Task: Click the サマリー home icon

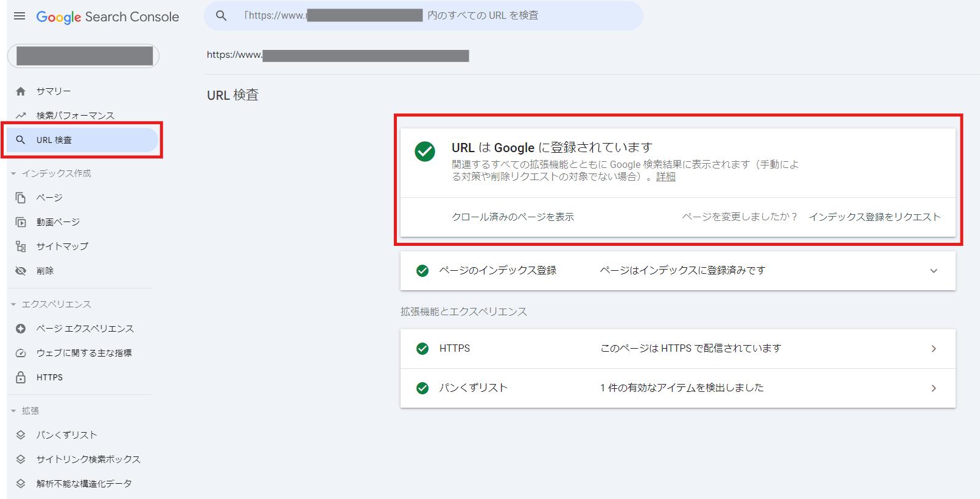Action: (21, 91)
